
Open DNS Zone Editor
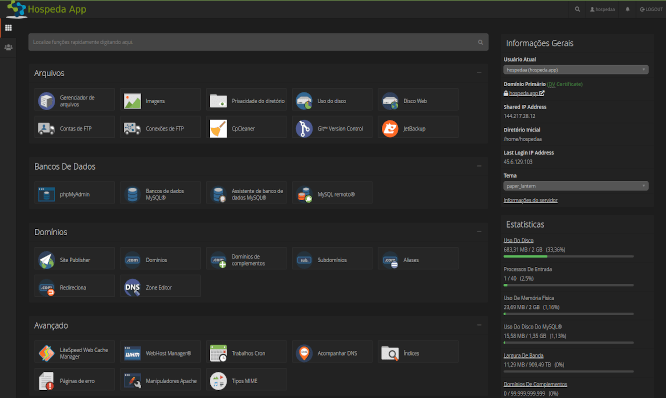coord(160,287)
